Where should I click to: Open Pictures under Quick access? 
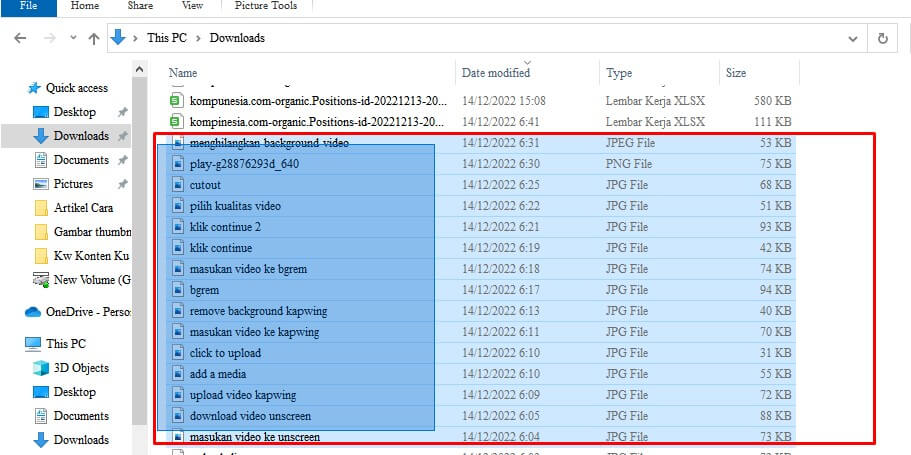(x=73, y=184)
